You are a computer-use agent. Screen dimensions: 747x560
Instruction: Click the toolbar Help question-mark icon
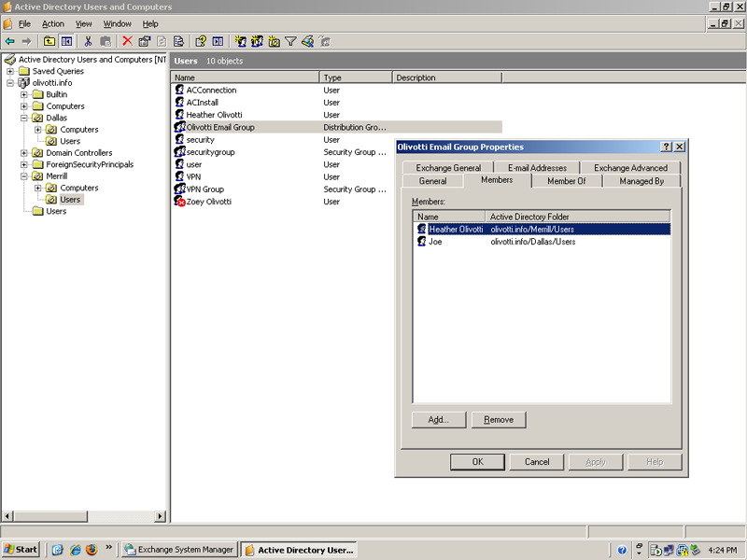tap(201, 41)
